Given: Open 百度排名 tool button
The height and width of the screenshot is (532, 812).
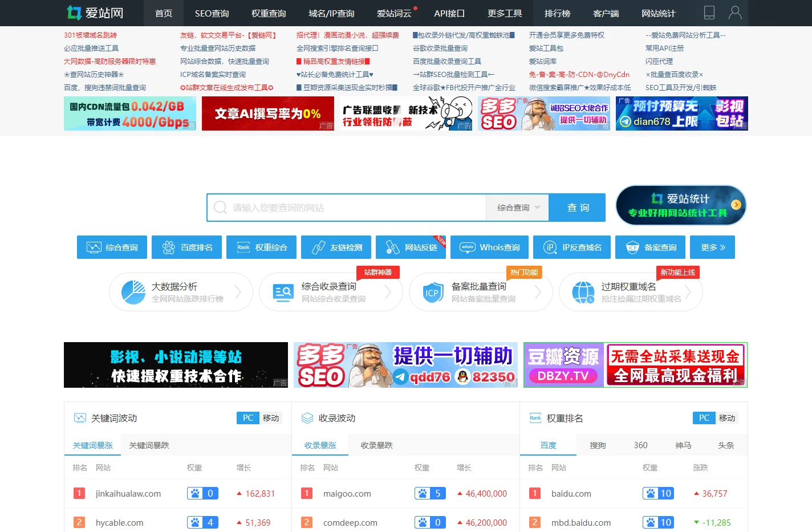Looking at the screenshot, I should click(x=186, y=247).
